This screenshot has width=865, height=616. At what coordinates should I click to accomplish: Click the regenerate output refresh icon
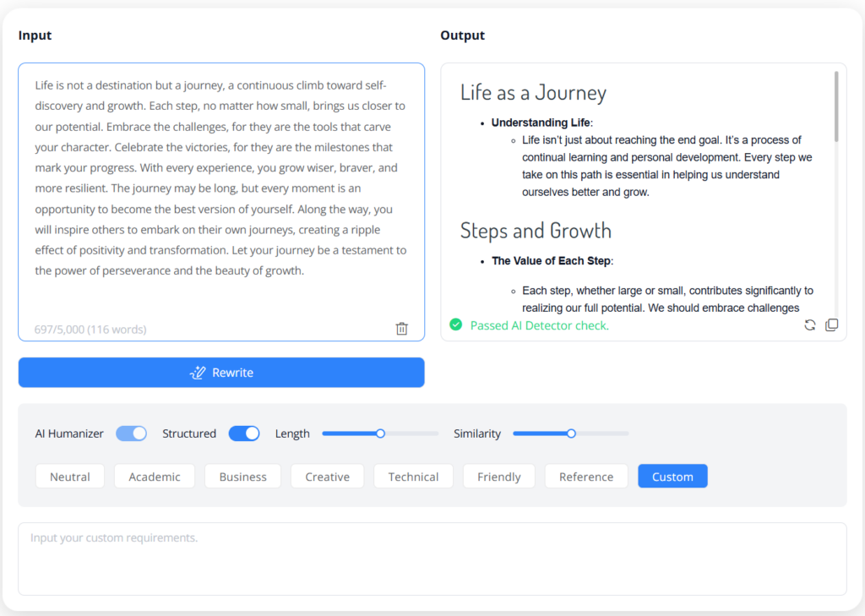pos(809,325)
